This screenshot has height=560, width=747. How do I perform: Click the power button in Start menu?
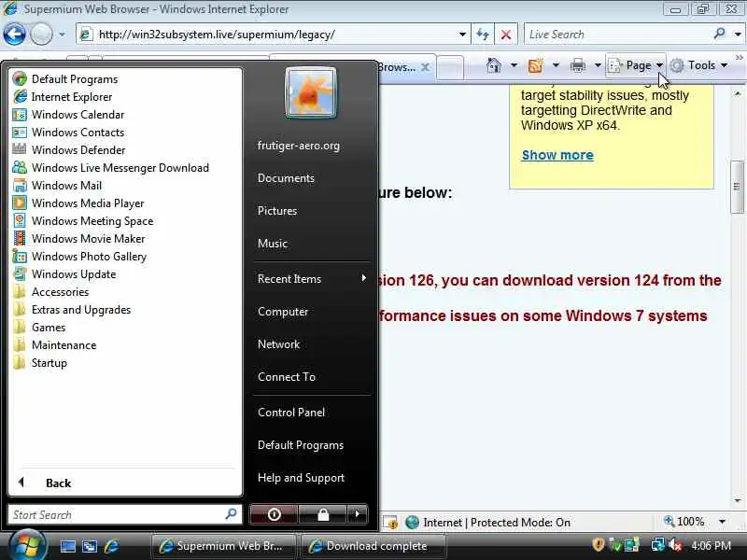click(x=274, y=514)
